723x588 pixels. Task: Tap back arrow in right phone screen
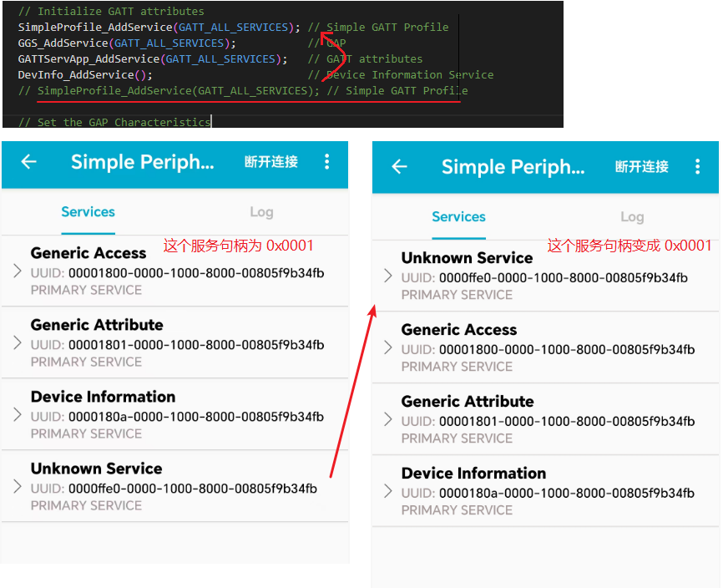[x=400, y=167]
